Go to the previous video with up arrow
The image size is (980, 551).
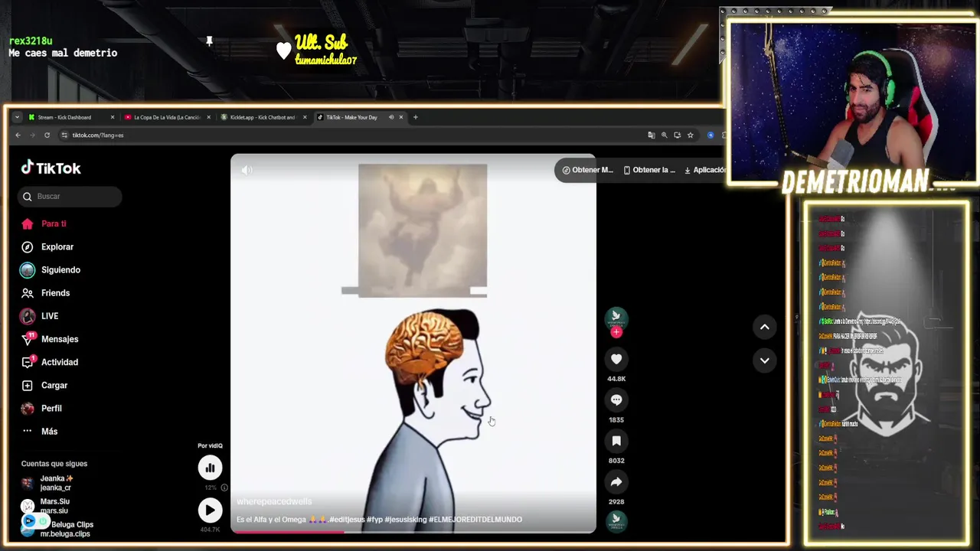click(764, 327)
